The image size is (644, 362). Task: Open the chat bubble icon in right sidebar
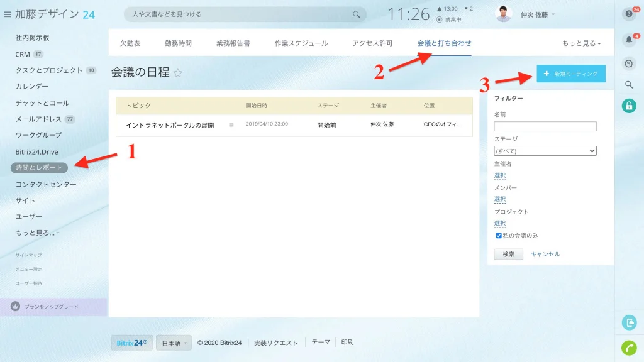point(629,63)
